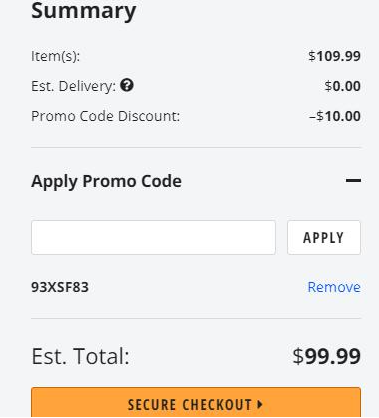379x418 pixels.
Task: Click the $99.99 estimated total
Action: (327, 356)
